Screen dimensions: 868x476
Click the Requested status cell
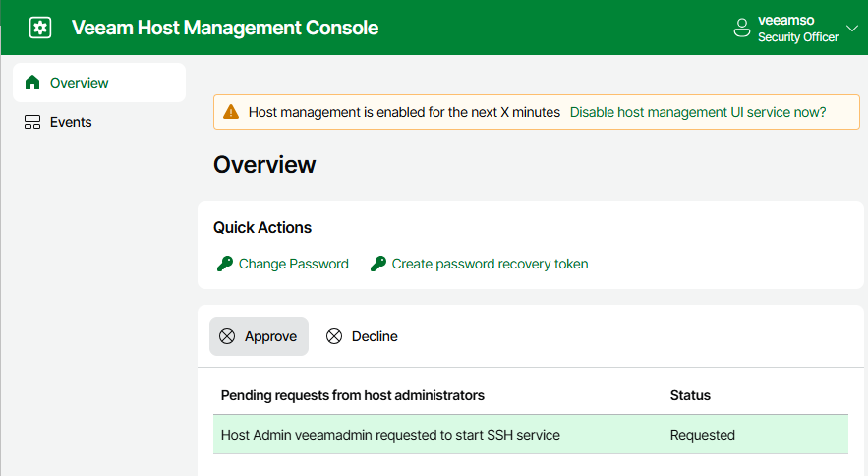(x=703, y=435)
